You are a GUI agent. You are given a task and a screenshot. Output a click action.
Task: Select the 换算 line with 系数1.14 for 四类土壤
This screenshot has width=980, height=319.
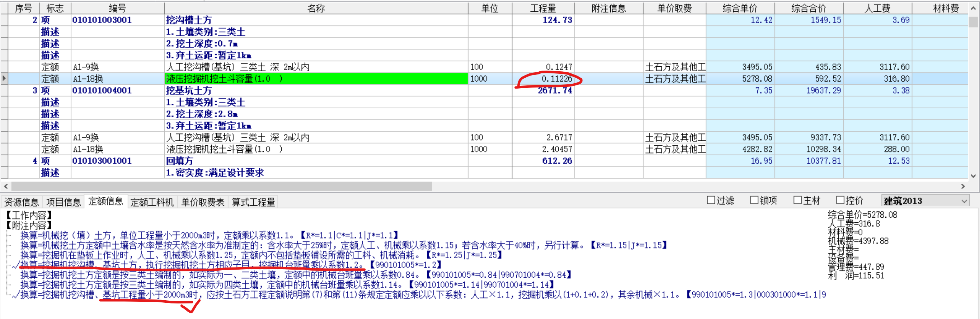tap(287, 284)
